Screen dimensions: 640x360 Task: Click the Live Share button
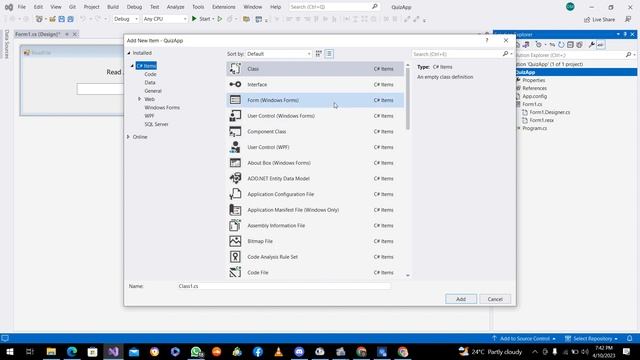(x=599, y=20)
